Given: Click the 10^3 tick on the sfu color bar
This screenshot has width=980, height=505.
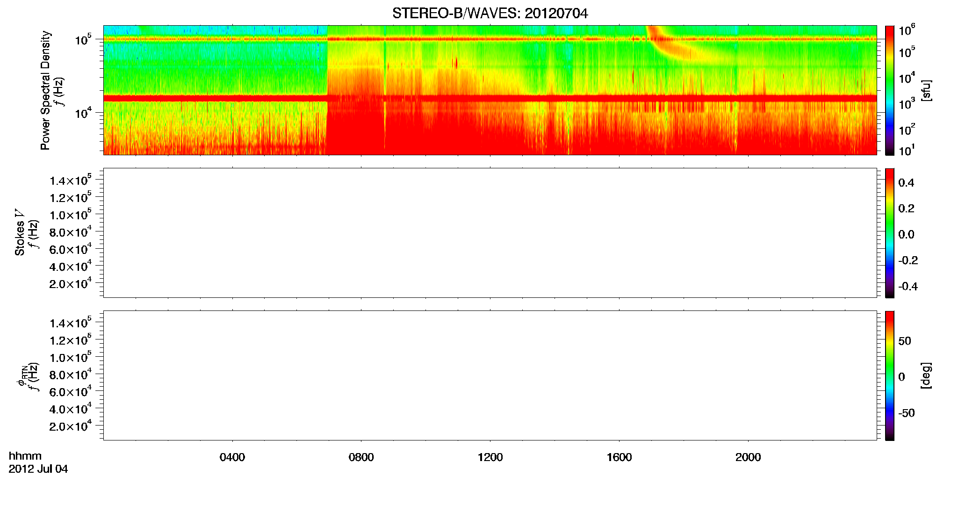Looking at the screenshot, I should [907, 103].
